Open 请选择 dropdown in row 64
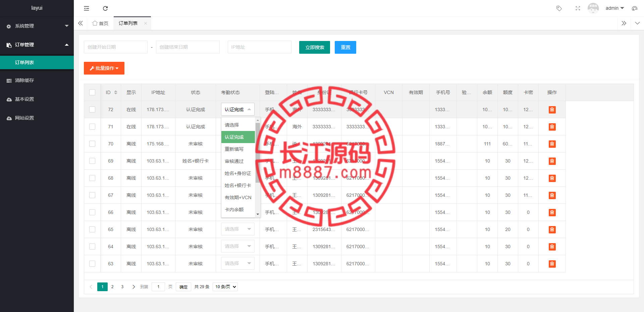Viewport: 644px width, 312px height. (x=238, y=246)
